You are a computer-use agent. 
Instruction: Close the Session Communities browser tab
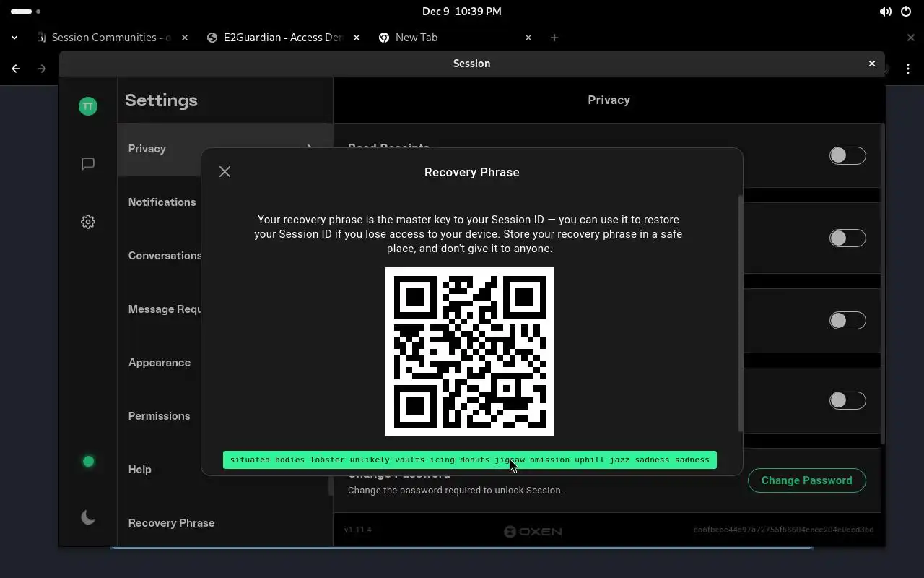(x=185, y=38)
